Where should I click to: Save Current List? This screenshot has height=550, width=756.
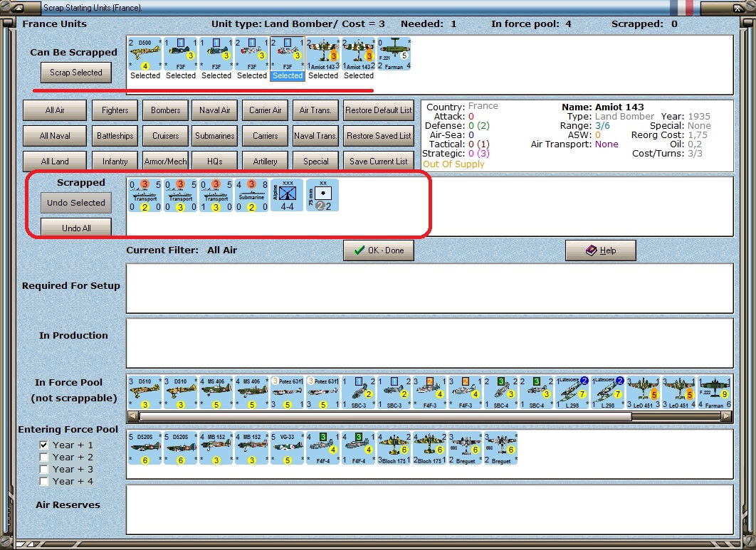pos(379,162)
